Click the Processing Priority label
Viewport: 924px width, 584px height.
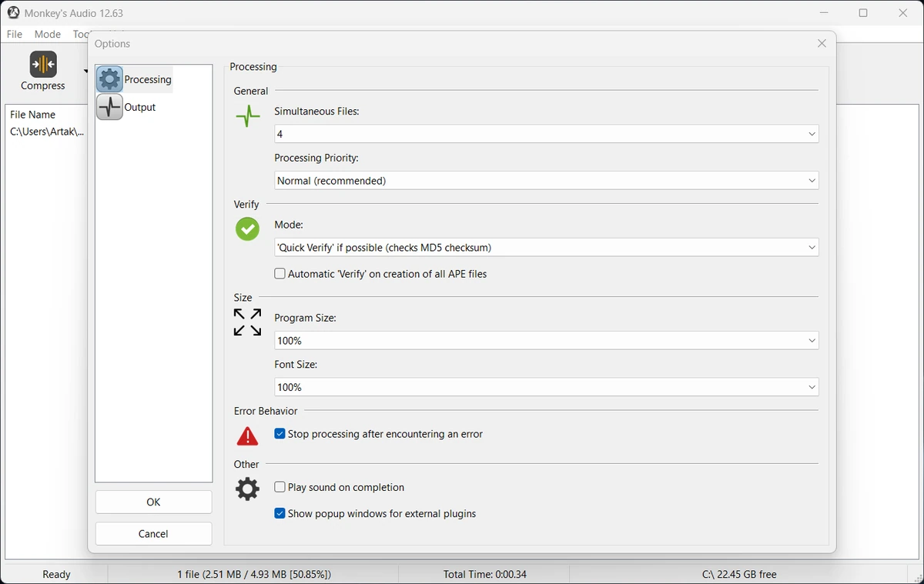click(x=316, y=158)
